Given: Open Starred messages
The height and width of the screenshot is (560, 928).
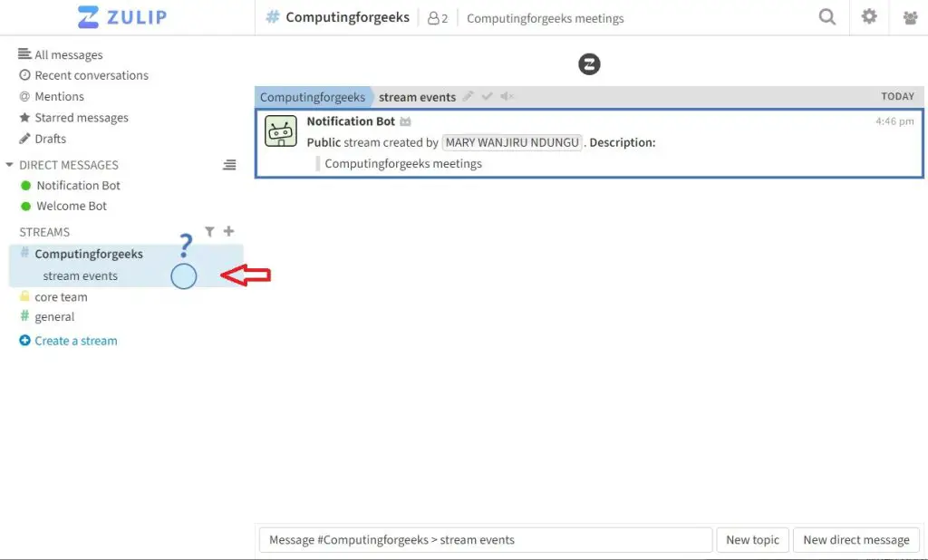Looking at the screenshot, I should tap(81, 117).
